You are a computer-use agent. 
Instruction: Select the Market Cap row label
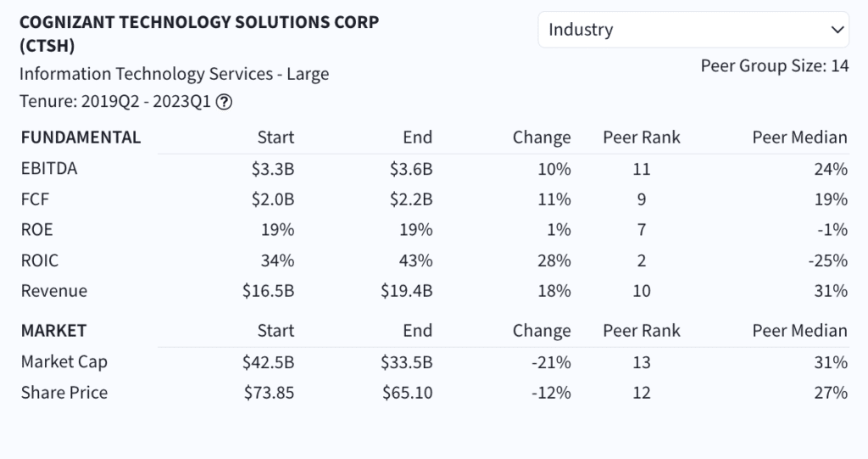tap(64, 362)
